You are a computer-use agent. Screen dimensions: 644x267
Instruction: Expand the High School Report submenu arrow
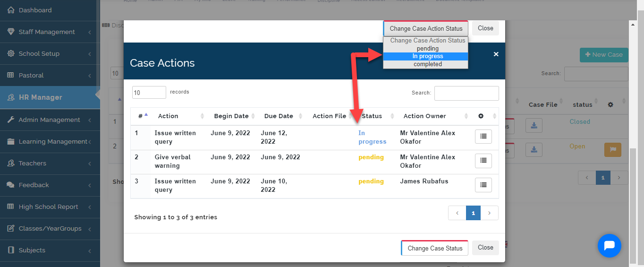[x=90, y=207]
